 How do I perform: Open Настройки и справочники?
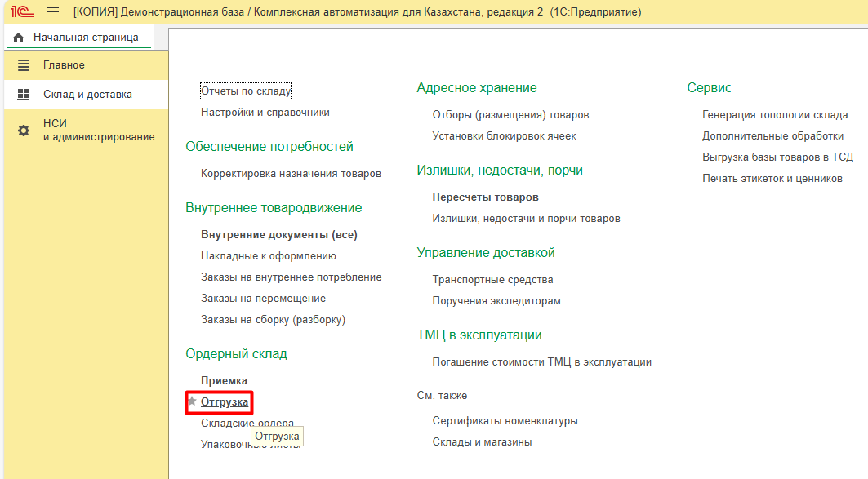coord(265,113)
